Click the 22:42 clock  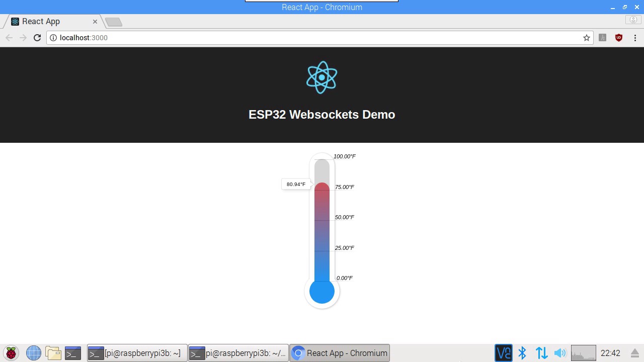tap(610, 353)
